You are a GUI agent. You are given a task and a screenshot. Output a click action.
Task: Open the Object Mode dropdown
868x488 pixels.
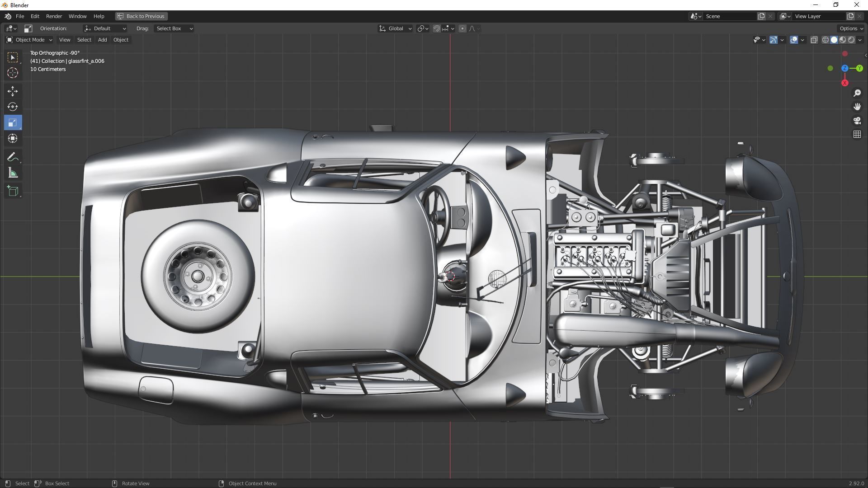(x=29, y=40)
